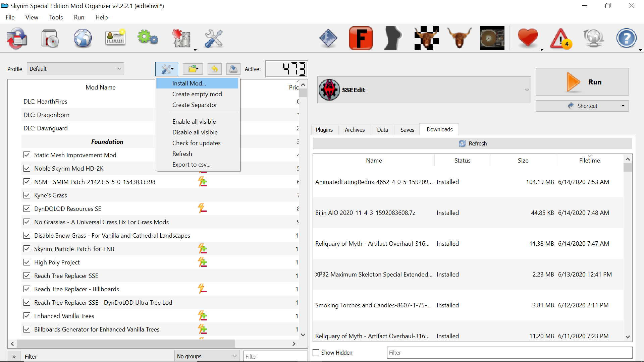Viewport: 644px width, 362px height.
Task: Click the mod list vertical scrollbar thumb
Action: 303,93
